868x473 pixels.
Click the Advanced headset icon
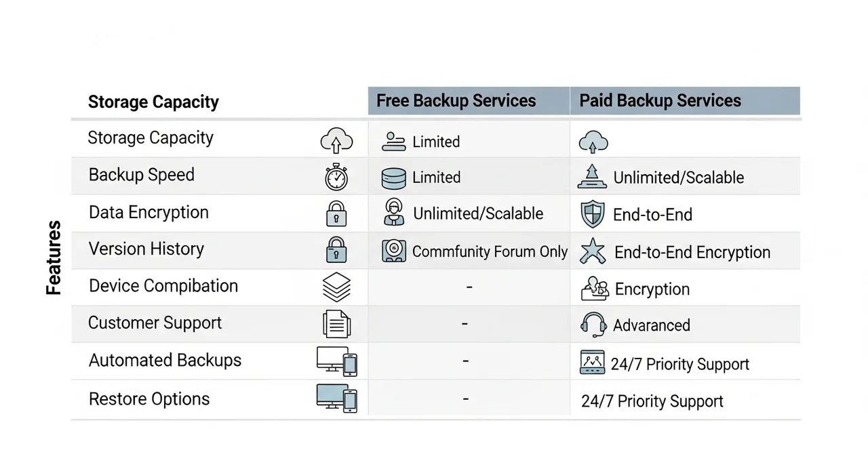click(593, 324)
